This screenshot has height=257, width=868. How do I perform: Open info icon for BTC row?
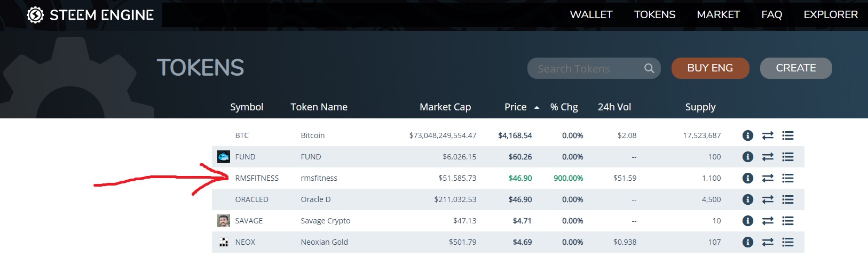(748, 135)
